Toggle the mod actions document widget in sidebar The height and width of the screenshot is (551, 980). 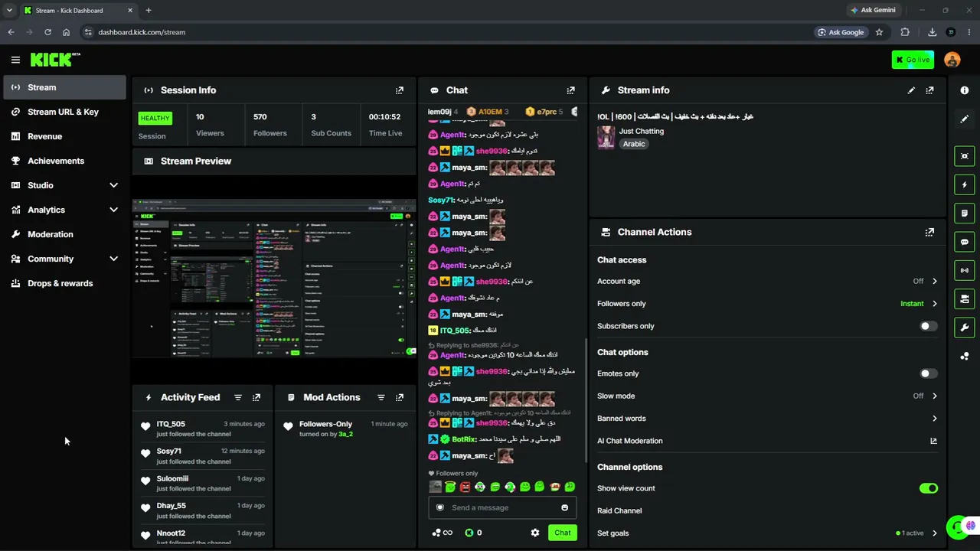(x=965, y=213)
